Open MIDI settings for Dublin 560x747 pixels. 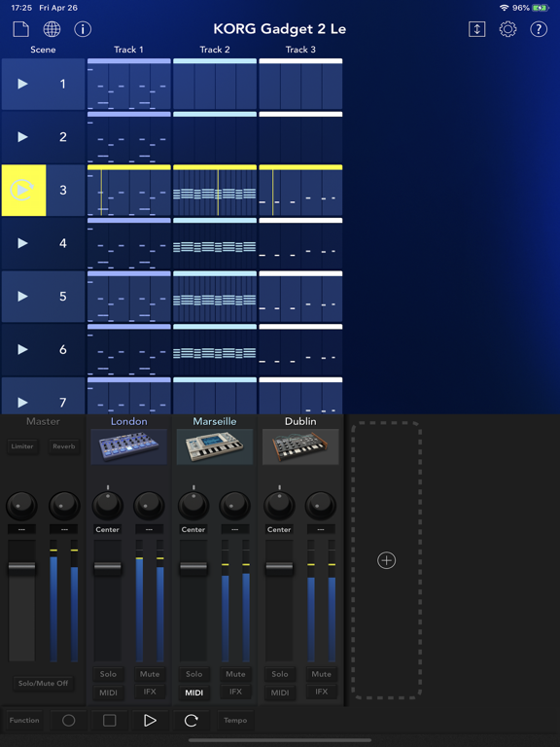click(x=280, y=693)
